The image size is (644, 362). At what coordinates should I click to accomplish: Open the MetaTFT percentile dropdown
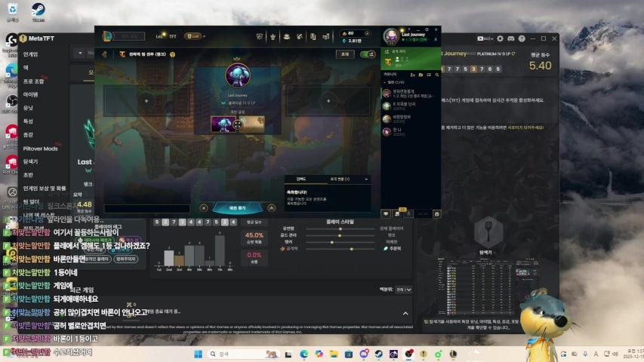[x=404, y=290]
